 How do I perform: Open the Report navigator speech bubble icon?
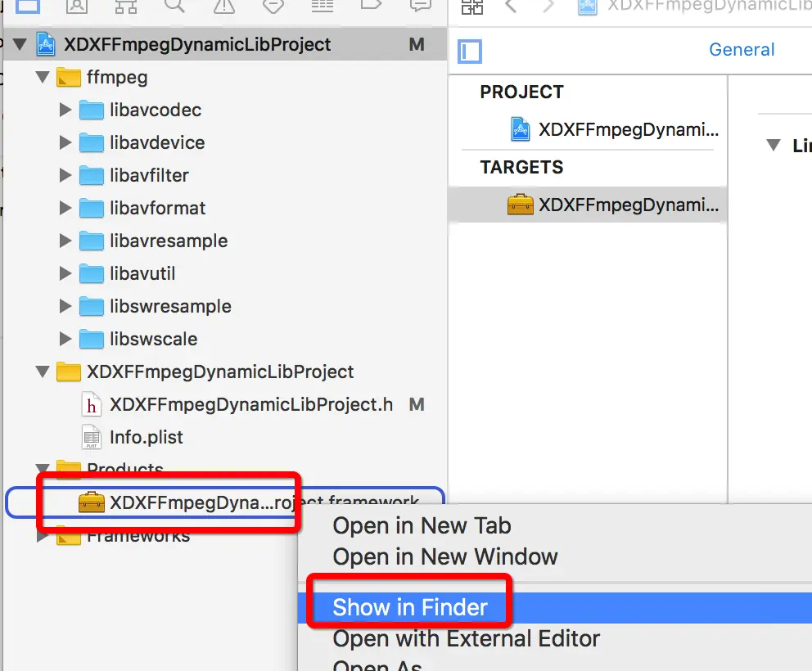coord(420,6)
